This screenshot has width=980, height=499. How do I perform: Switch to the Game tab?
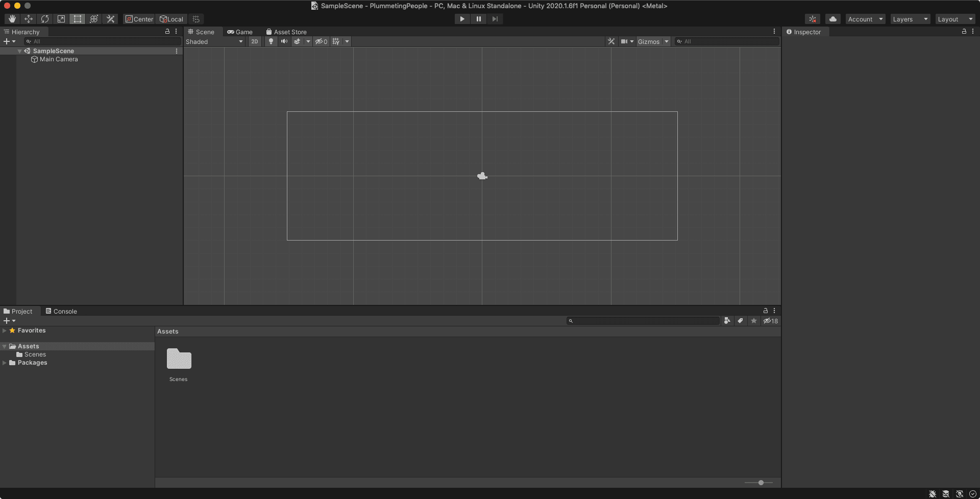(x=240, y=32)
